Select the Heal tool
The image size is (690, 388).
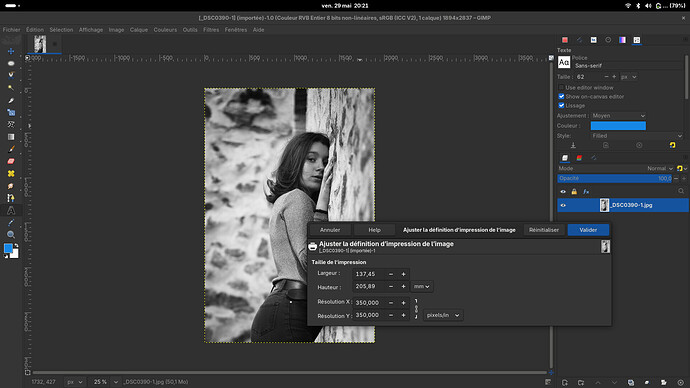tap(11, 174)
